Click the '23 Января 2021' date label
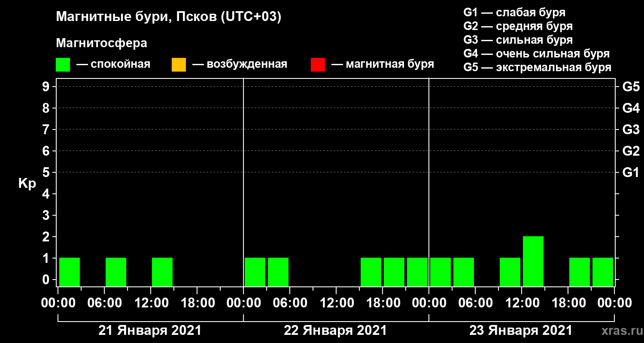Viewport: 644px width, 343px height. click(521, 331)
